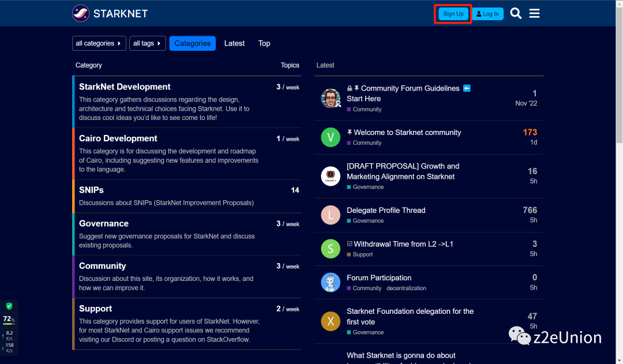Screen dimensions: 623x364
Task: Switch to the Top tab
Action: (x=264, y=43)
